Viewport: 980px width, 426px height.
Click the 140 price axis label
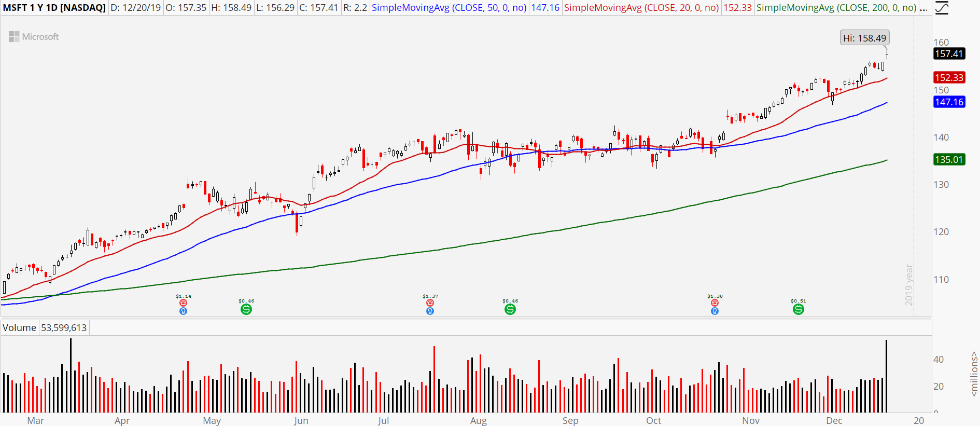(941, 138)
